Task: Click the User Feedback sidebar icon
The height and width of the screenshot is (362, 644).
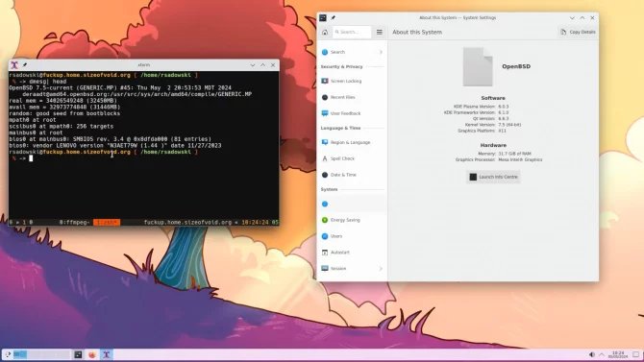Action: (325, 113)
